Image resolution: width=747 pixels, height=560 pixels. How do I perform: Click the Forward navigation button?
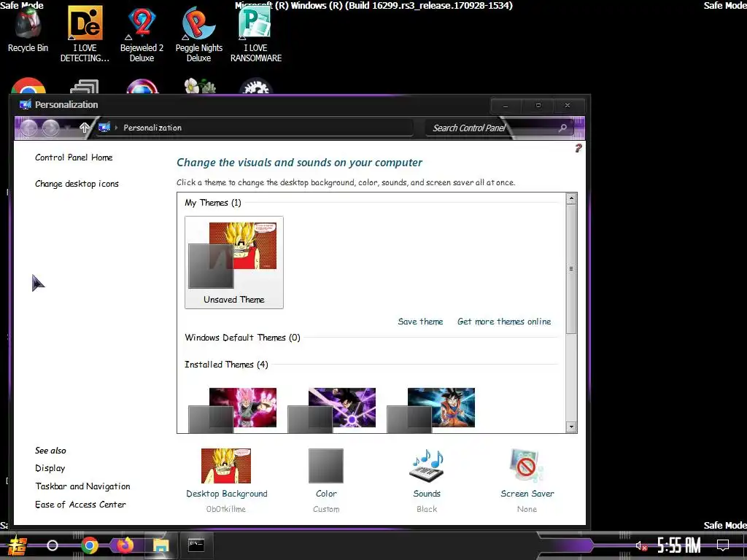tap(50, 128)
